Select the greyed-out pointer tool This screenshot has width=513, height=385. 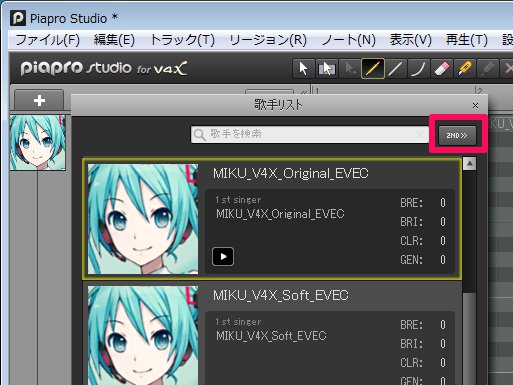pyautogui.click(x=350, y=69)
